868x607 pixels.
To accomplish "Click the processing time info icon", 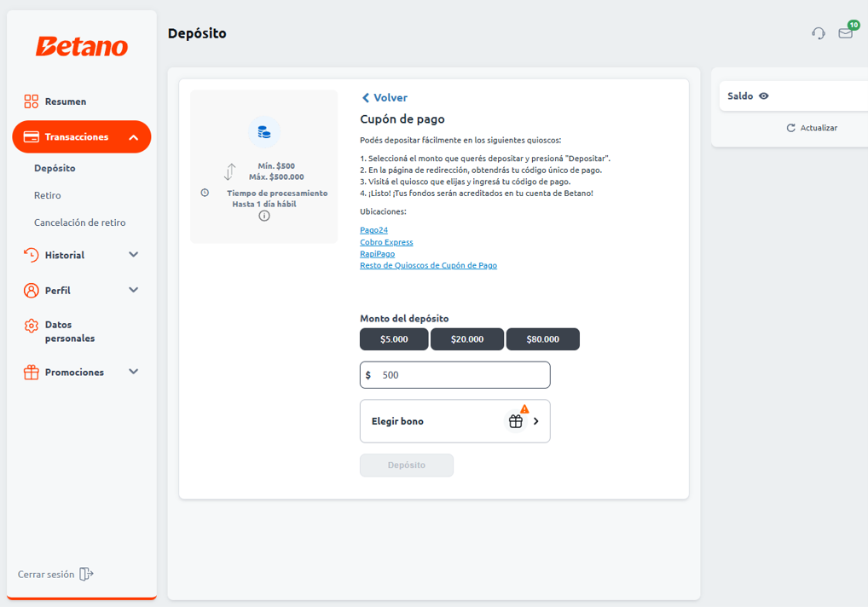I will [x=264, y=216].
